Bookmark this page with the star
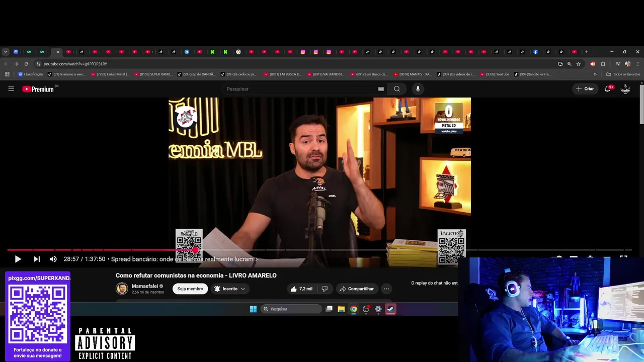Screen dimensions: 644x362 point(579,64)
